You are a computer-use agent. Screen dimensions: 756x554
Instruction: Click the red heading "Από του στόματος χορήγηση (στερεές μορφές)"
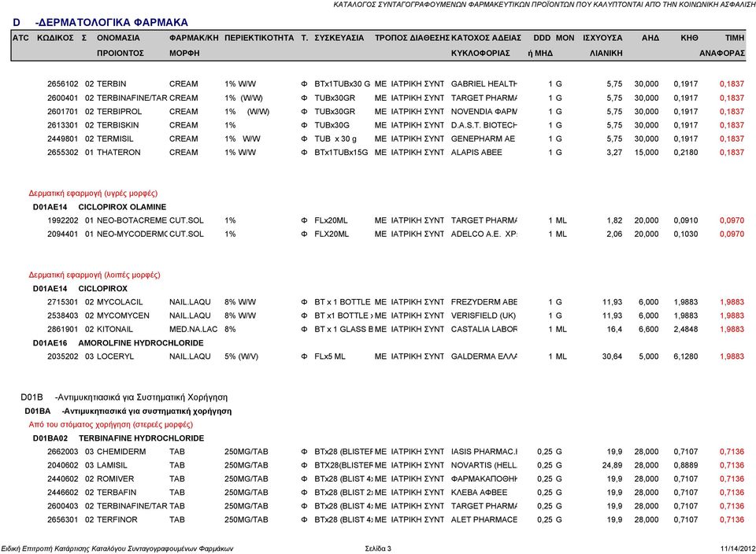111,424
